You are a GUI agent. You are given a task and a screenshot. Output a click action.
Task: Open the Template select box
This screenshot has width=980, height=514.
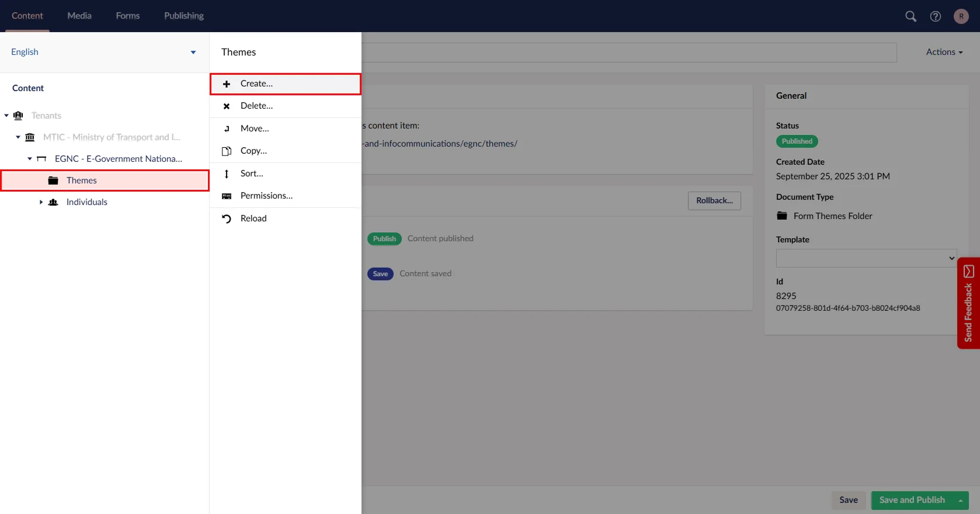(866, 258)
